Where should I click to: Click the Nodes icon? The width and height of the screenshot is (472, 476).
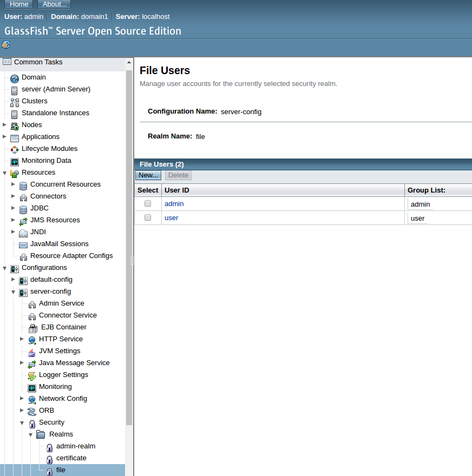click(x=14, y=126)
